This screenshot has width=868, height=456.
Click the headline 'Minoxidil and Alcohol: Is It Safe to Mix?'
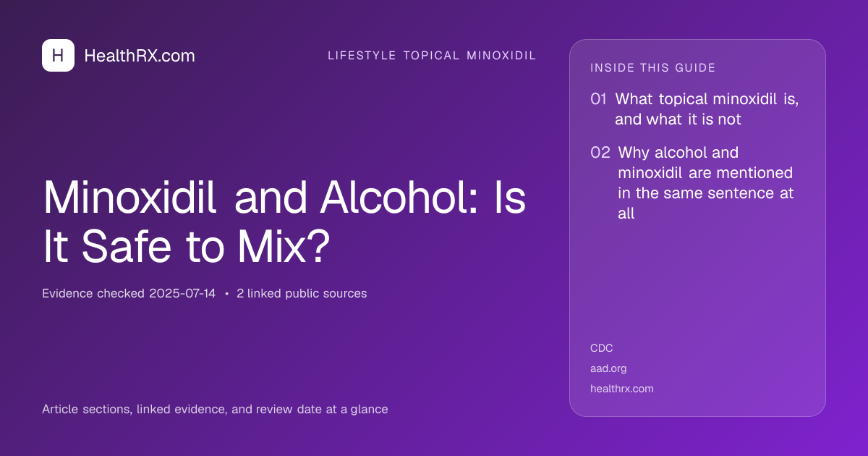click(x=284, y=222)
